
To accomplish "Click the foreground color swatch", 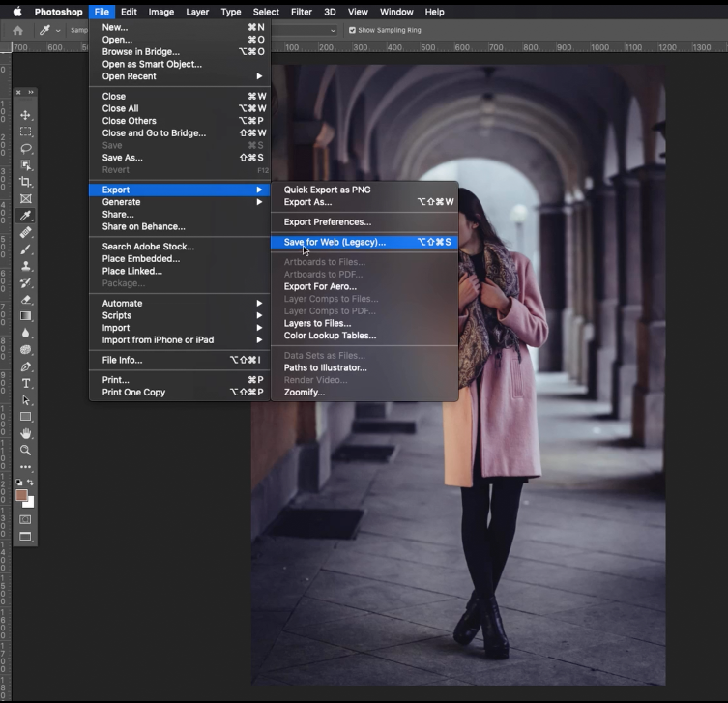I will pos(21,495).
